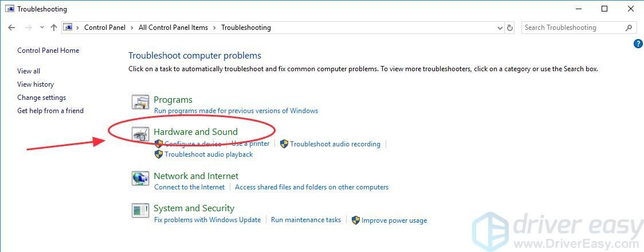Click the View history link
This screenshot has height=252, width=644.
pyautogui.click(x=36, y=84)
